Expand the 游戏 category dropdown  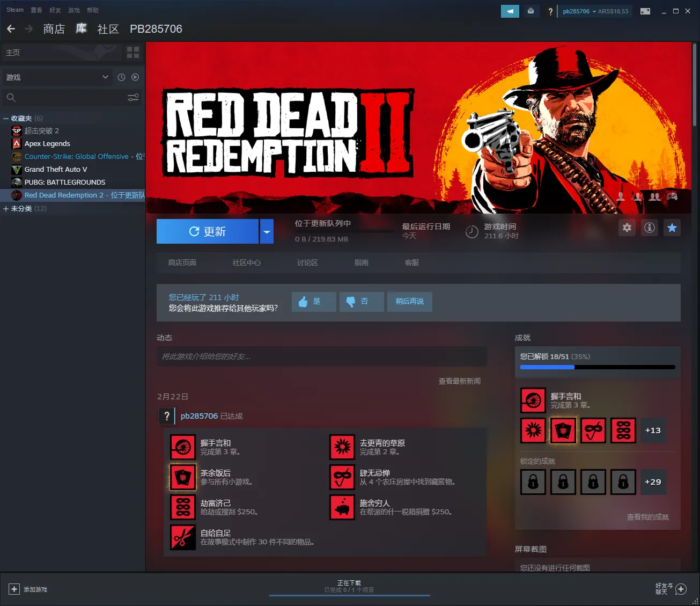tap(105, 77)
